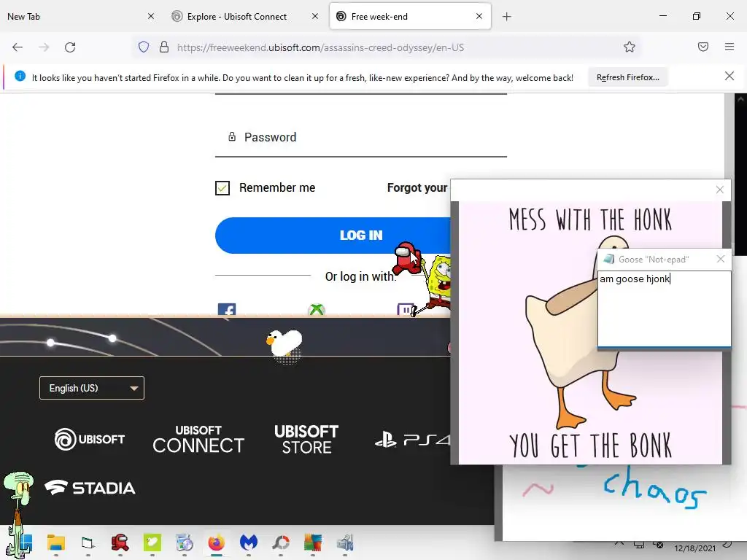This screenshot has width=747, height=560.
Task: Reload the current page
Action: [x=70, y=47]
